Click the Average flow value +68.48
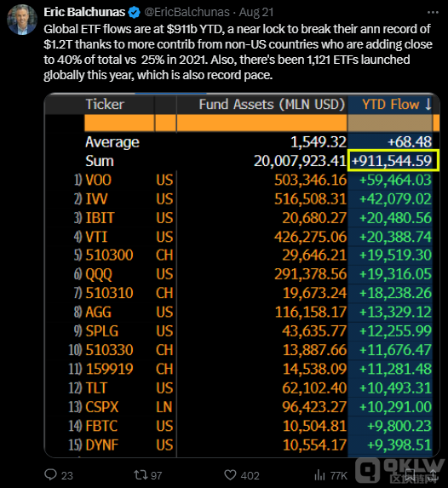 [x=410, y=142]
